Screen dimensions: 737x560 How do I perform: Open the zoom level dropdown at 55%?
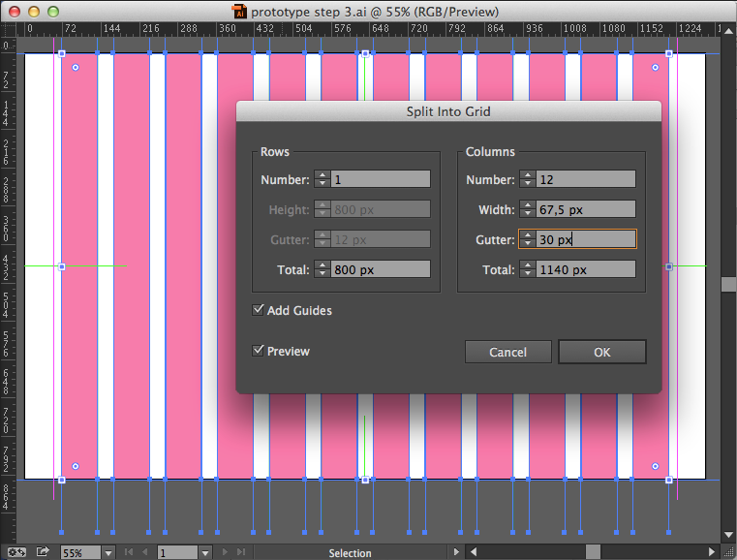[107, 552]
